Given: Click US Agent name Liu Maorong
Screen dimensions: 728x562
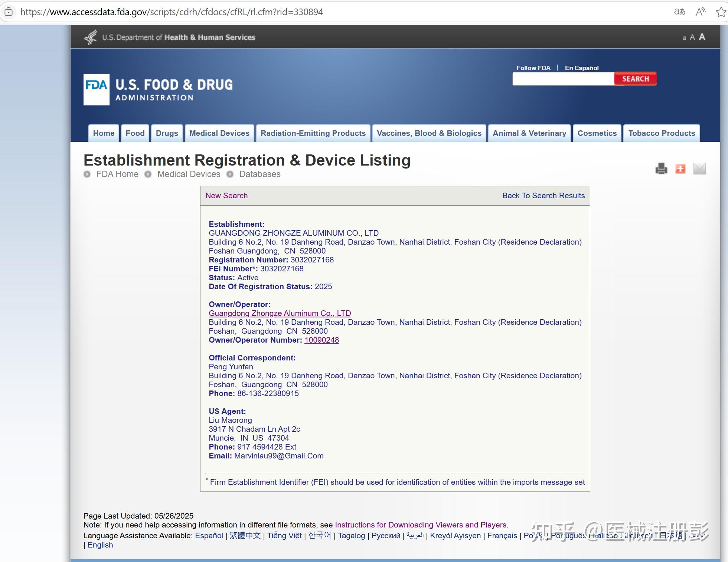Looking at the screenshot, I should point(230,420).
